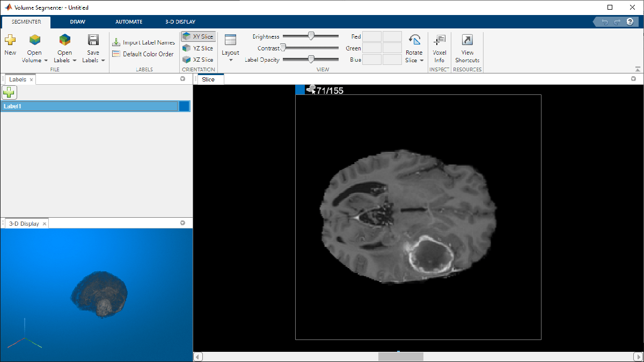Click the MATLAB logo in title bar
The height and width of the screenshot is (362, 644).
point(9,8)
